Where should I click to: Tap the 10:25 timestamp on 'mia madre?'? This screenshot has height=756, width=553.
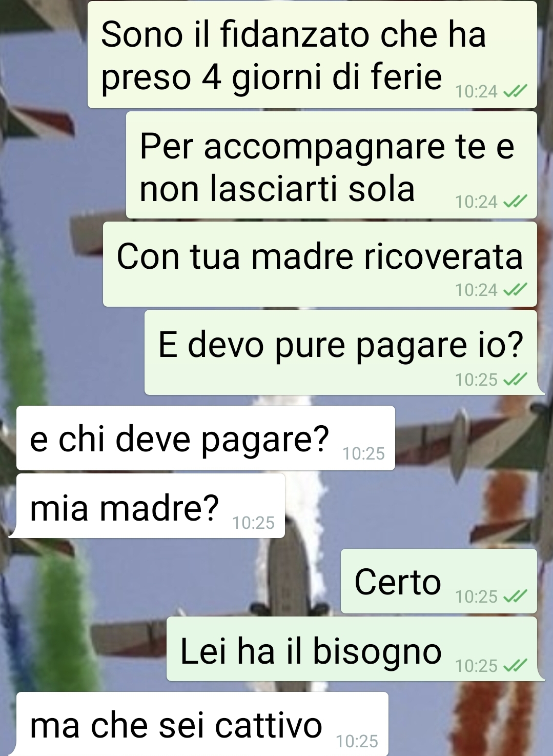click(253, 523)
